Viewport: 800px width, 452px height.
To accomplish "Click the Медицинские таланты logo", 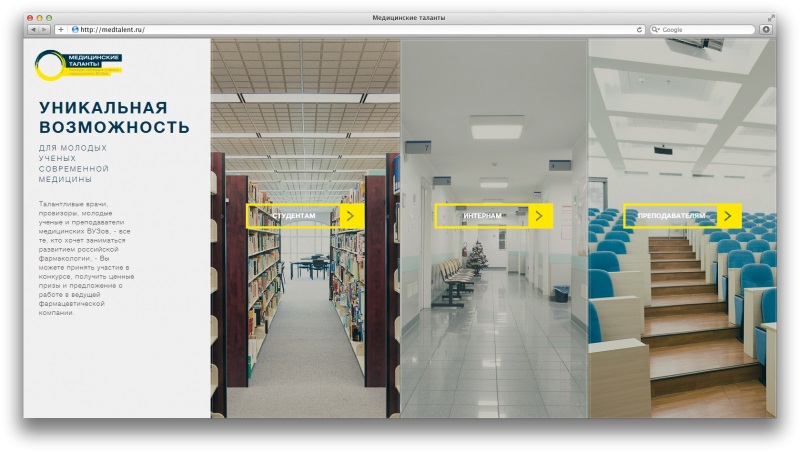I will click(x=77, y=66).
